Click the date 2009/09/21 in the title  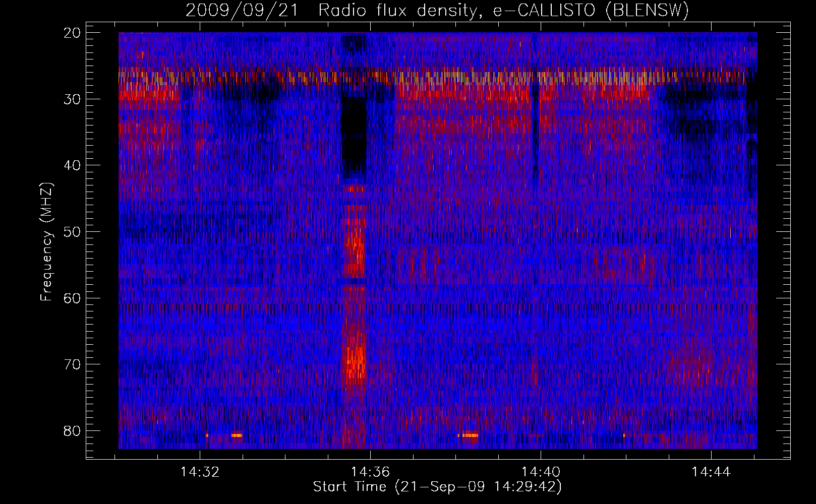242,10
